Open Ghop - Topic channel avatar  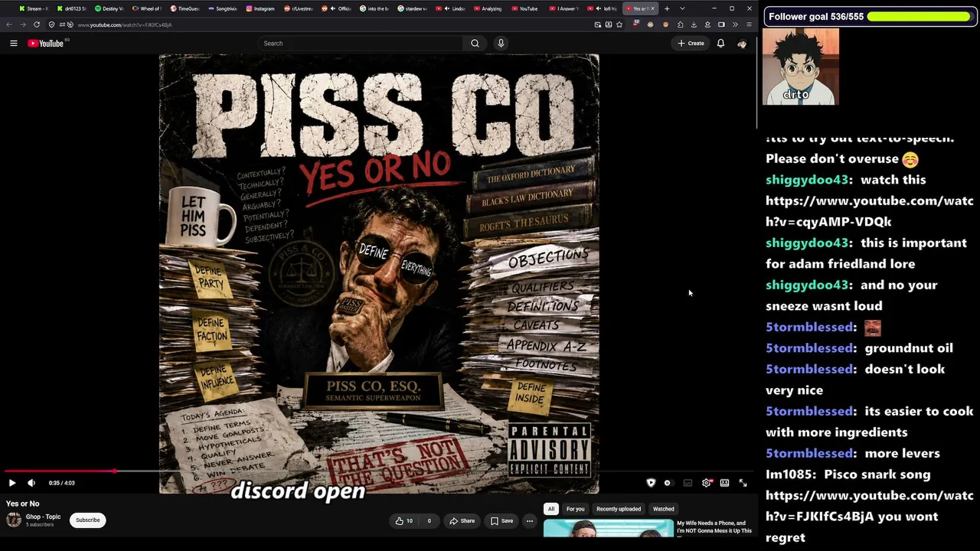(14, 520)
